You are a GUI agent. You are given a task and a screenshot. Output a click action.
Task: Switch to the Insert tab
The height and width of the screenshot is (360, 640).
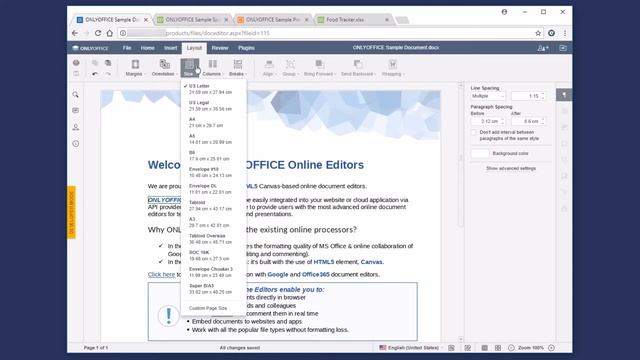tap(170, 48)
